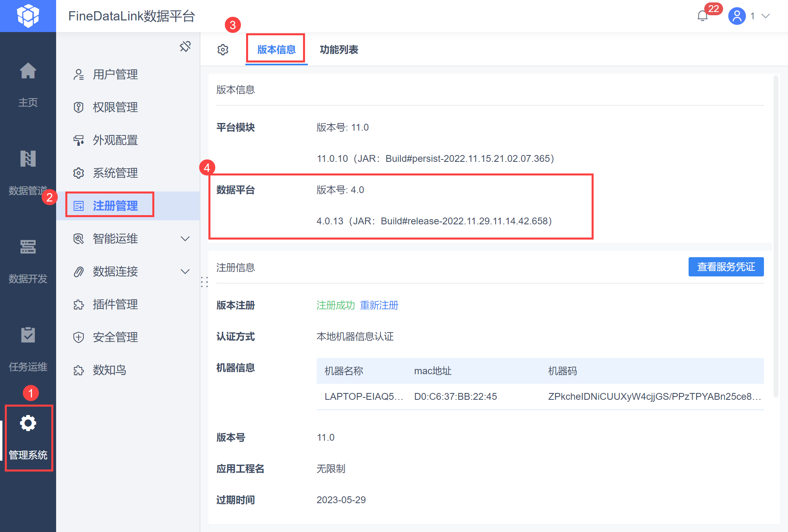The image size is (788, 532).
Task: Switch to the 版本信息 tab
Action: (x=276, y=50)
